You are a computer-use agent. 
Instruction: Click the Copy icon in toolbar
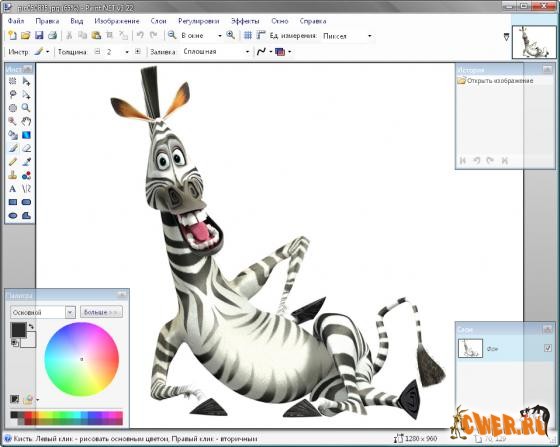pyautogui.click(x=82, y=35)
